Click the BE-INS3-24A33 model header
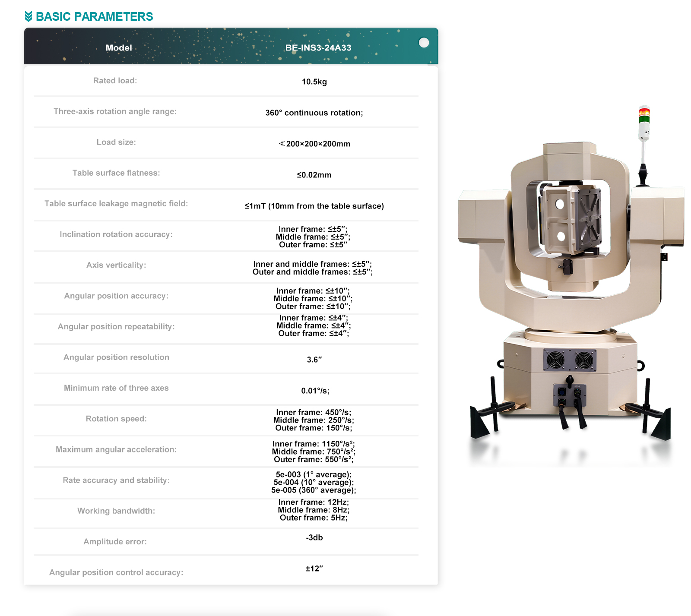 pos(318,48)
